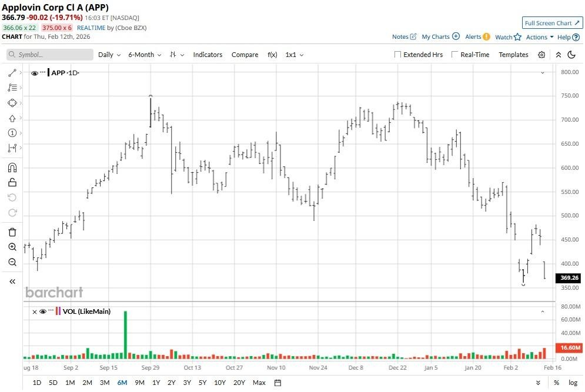Click the APP series color swatch
585x392 pixels.
48,72
